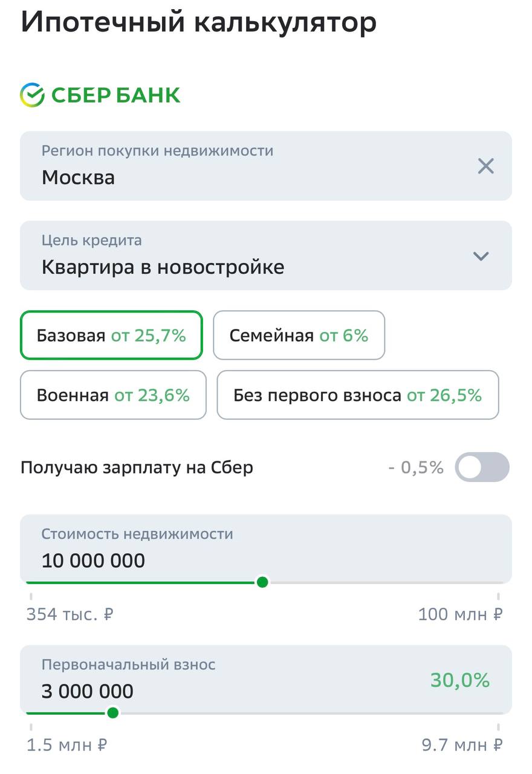Click the 100 млн ₽ maximum label
Viewport: 532px width, 774px height.
click(460, 614)
